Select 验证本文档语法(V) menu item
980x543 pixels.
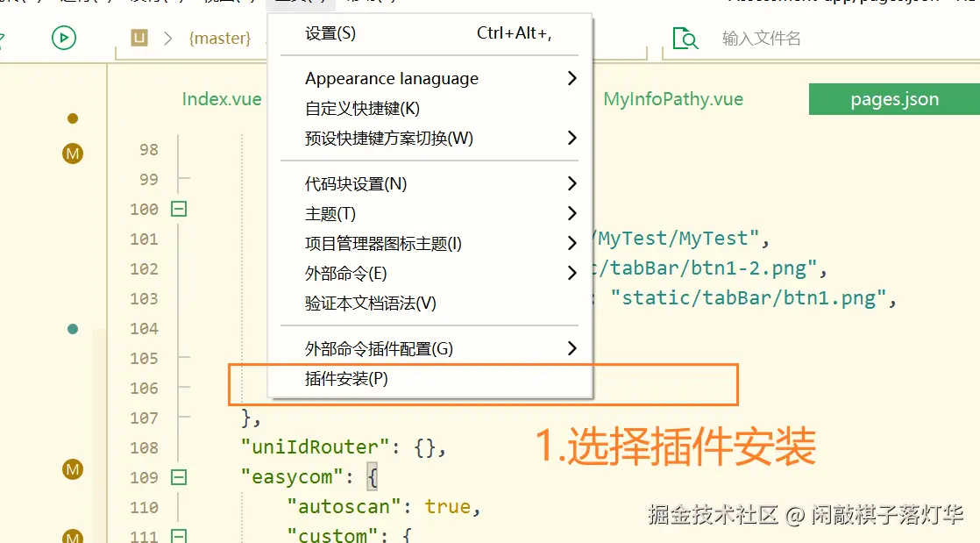pyautogui.click(x=430, y=304)
